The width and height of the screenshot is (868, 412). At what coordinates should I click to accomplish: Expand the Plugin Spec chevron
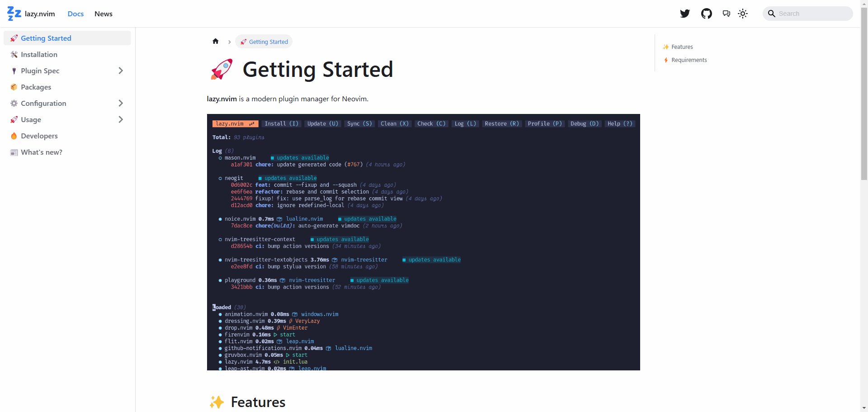(x=121, y=71)
